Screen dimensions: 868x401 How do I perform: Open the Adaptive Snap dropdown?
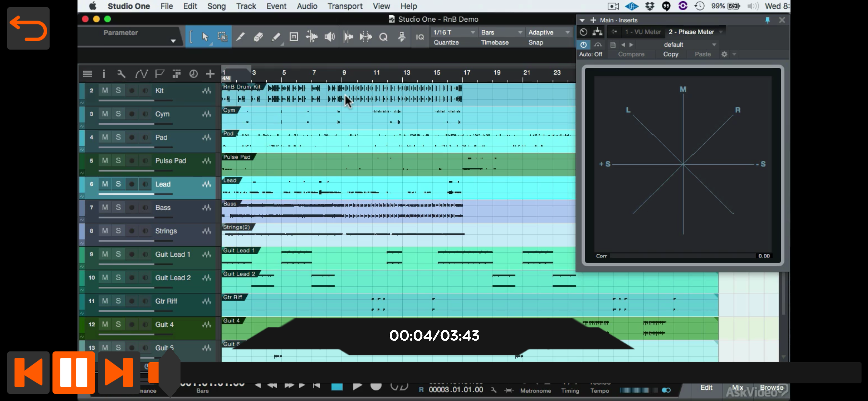tap(549, 32)
